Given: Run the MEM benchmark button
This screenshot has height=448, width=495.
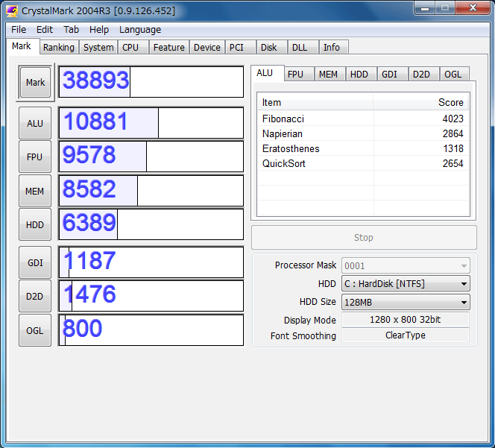Looking at the screenshot, I should click(35, 191).
